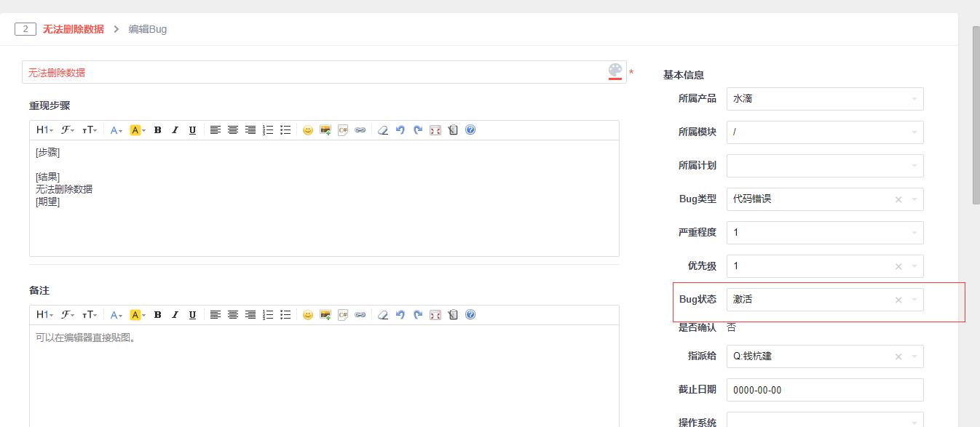The width and height of the screenshot is (980, 427).
Task: Toggle underline in 重现步骤 editor
Action: (192, 130)
